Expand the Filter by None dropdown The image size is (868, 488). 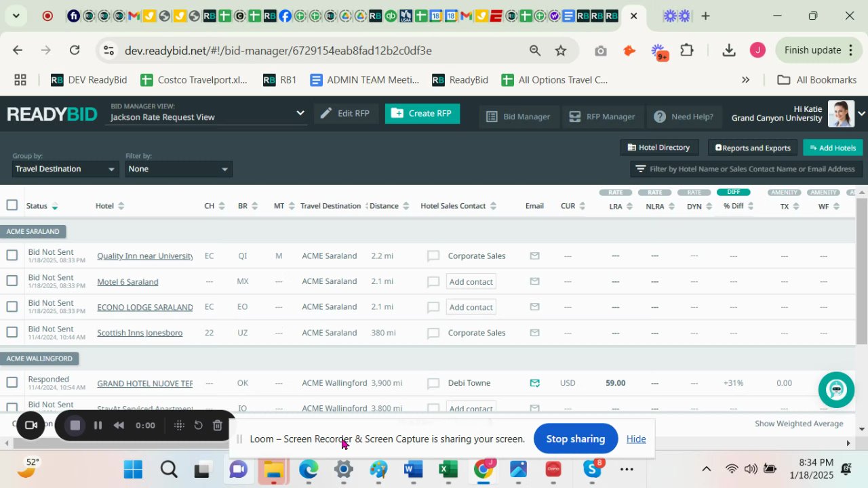178,169
